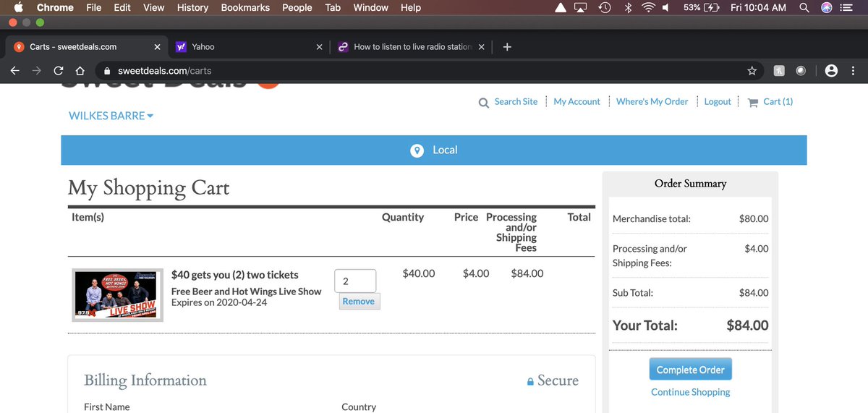Click the gray square extension icon
Screen dimensions: 868x413
click(780, 71)
